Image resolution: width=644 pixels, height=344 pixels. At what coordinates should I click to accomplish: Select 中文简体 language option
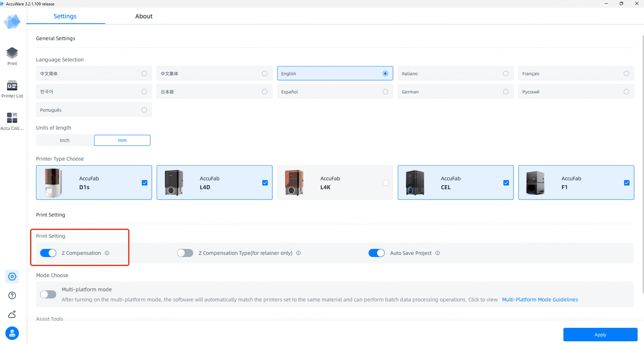tap(94, 74)
